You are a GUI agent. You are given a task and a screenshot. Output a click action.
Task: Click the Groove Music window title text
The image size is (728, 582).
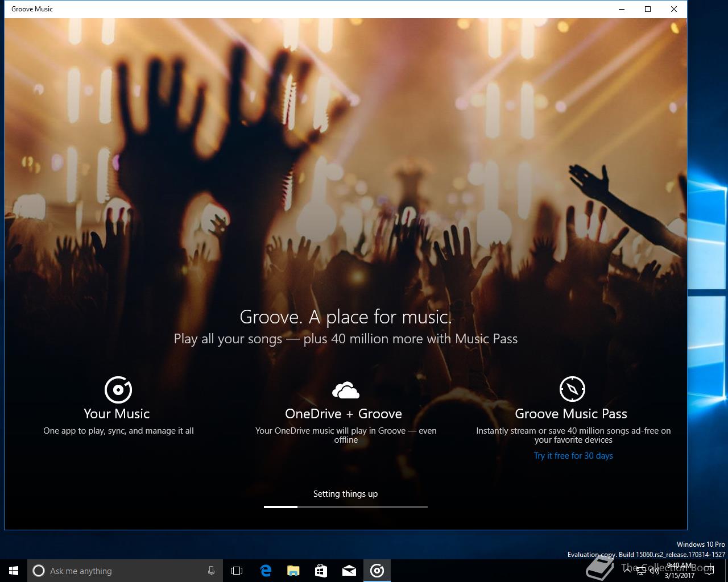click(x=32, y=9)
